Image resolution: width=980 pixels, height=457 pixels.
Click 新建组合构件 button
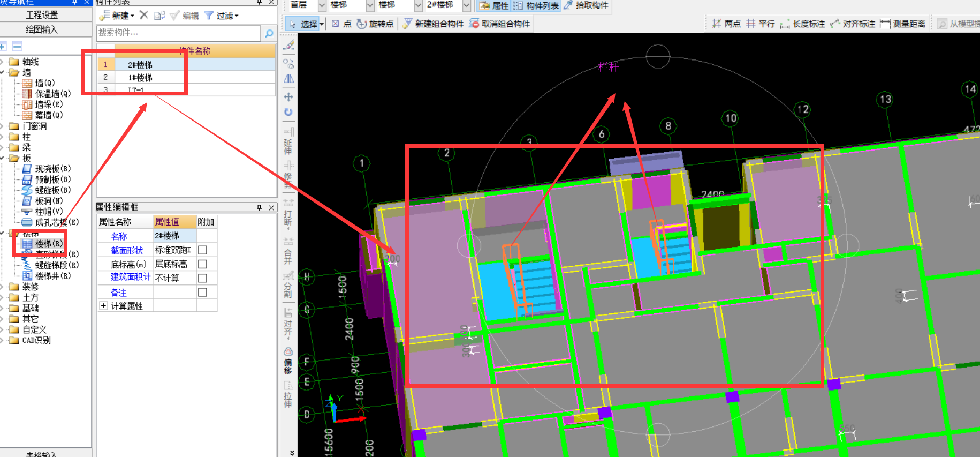click(433, 24)
